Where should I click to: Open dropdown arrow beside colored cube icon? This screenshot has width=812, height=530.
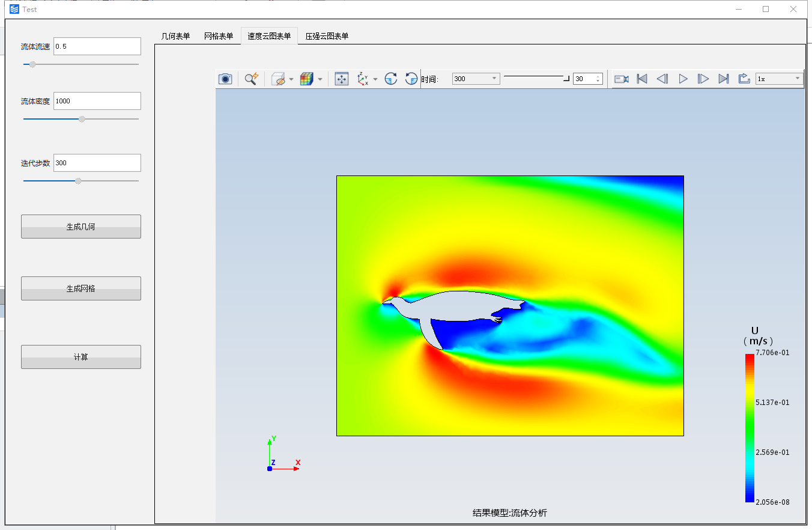coord(320,79)
